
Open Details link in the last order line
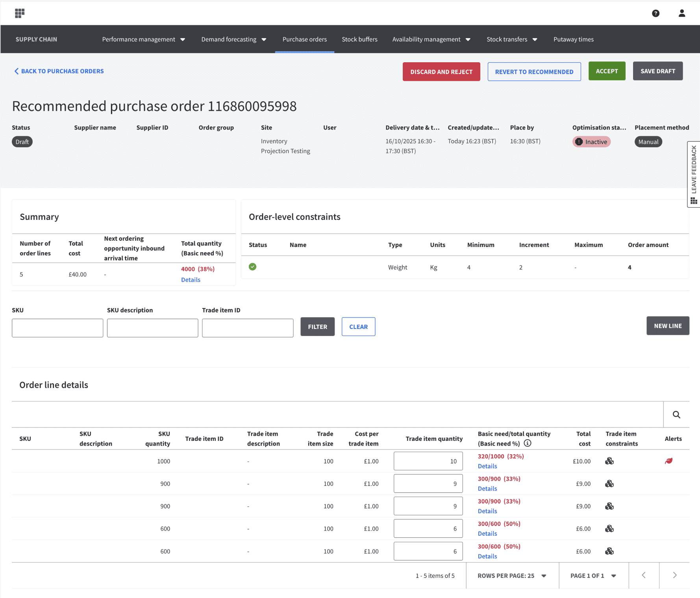pos(487,556)
